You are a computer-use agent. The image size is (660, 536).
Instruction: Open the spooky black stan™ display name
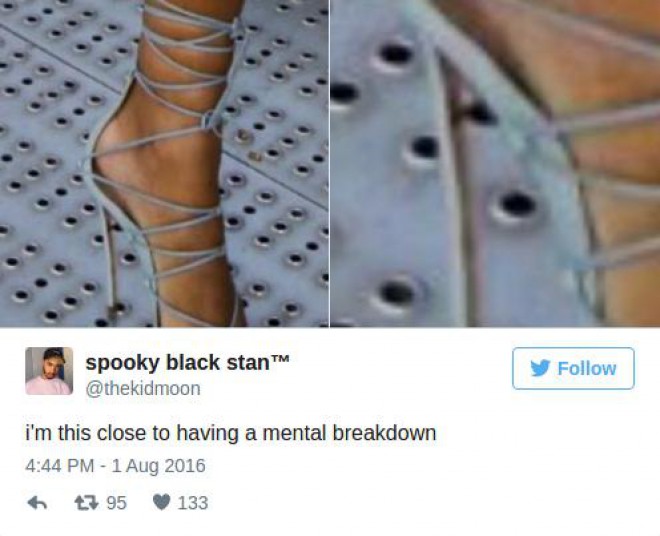point(187,362)
